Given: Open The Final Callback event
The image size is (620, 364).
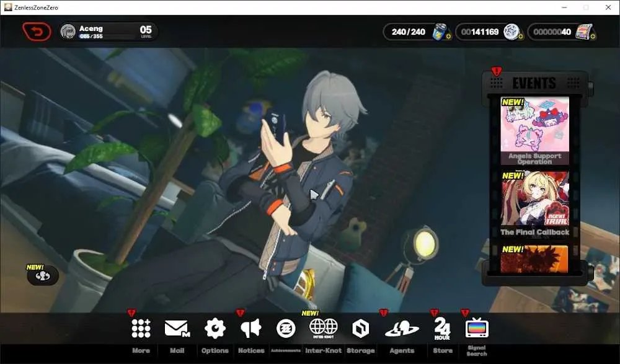Looking at the screenshot, I should click(534, 205).
